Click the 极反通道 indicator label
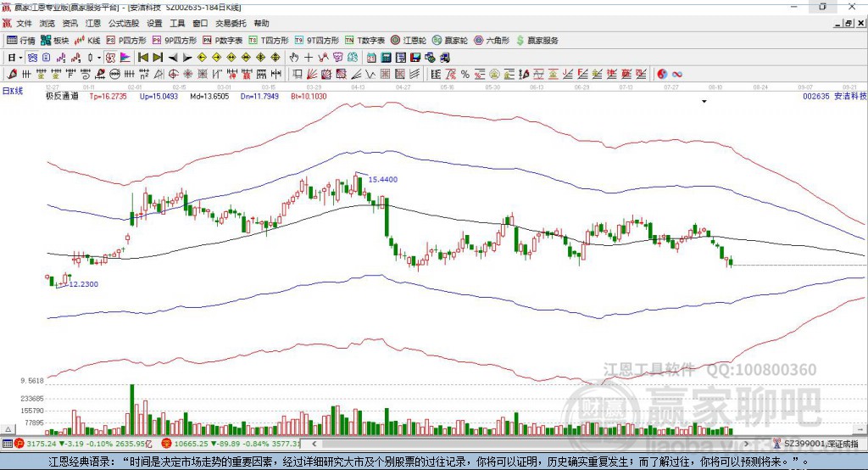This screenshot has width=868, height=470. tap(62, 97)
